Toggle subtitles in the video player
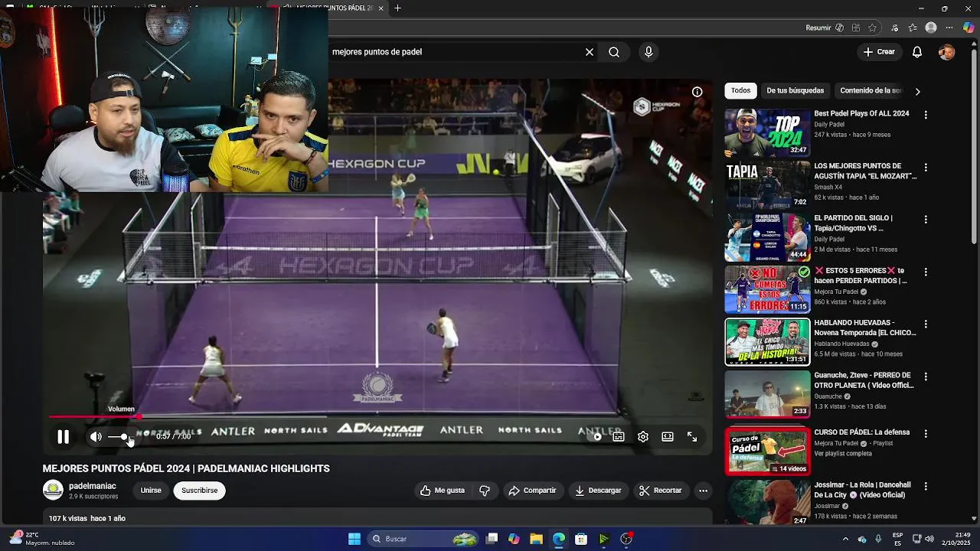 pos(619,437)
